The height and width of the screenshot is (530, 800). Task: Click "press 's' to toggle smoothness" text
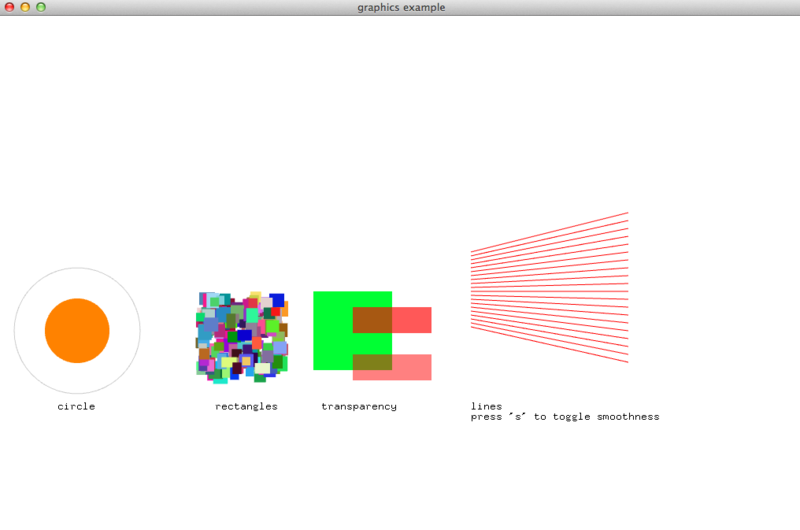[x=565, y=417]
